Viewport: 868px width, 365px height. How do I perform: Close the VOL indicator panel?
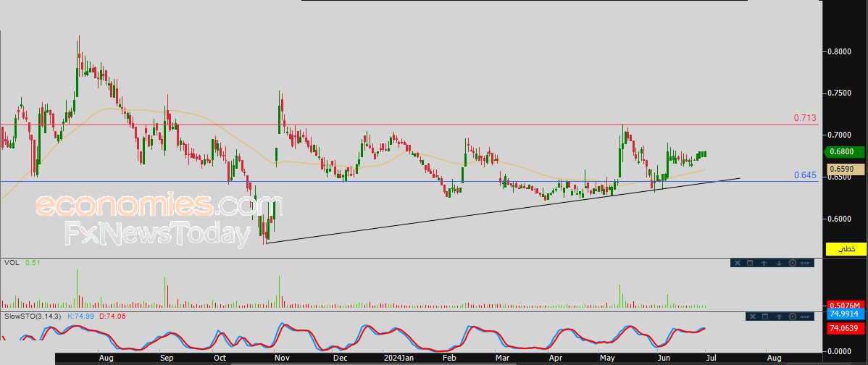tap(738, 263)
